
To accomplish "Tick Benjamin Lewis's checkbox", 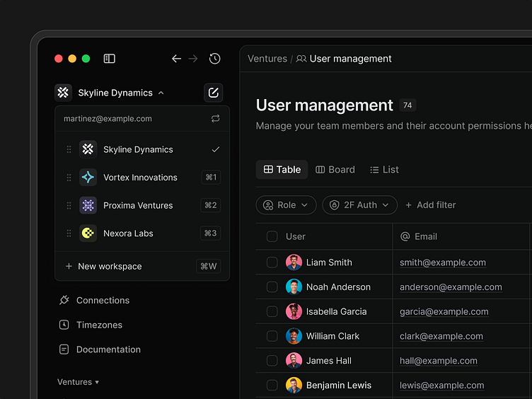I will click(x=272, y=385).
